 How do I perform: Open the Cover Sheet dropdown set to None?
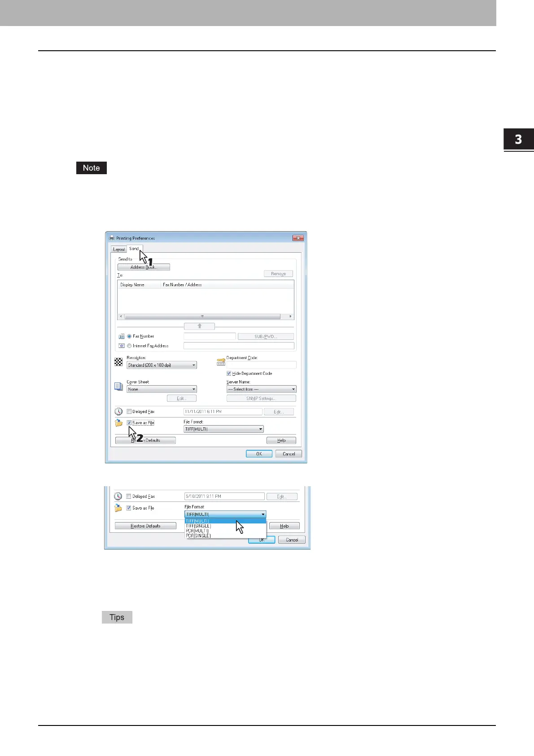162,389
